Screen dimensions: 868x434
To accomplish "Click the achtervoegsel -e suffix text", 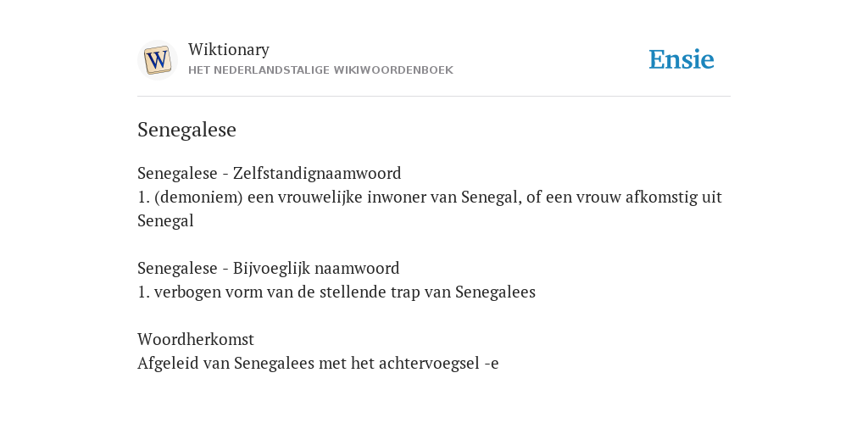I will point(439,363).
